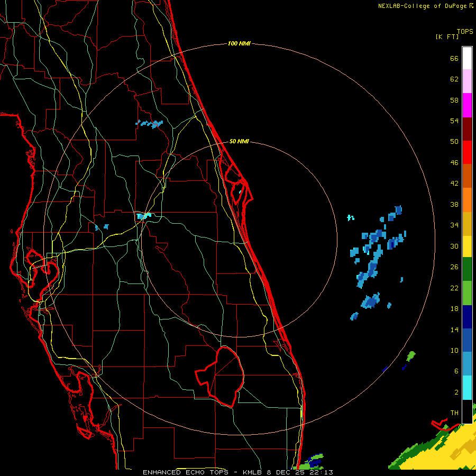Click the 10 legend value
476x476 pixels.
(454, 351)
